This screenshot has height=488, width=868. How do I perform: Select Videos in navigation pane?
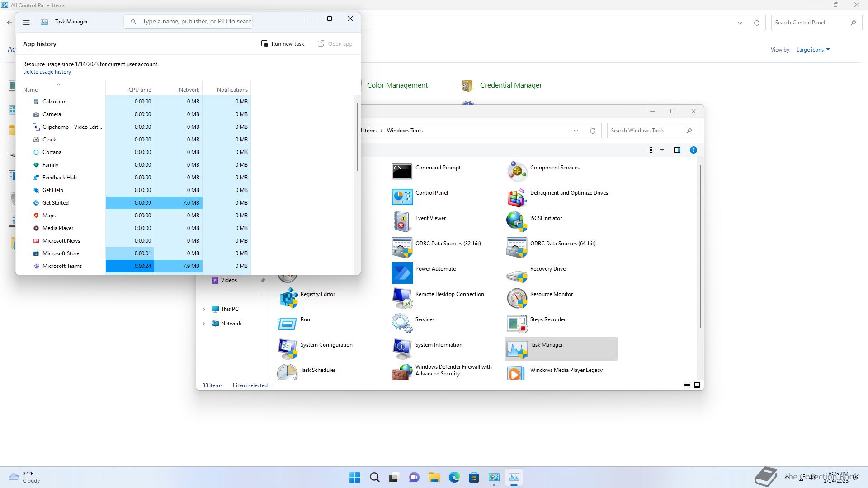point(229,280)
